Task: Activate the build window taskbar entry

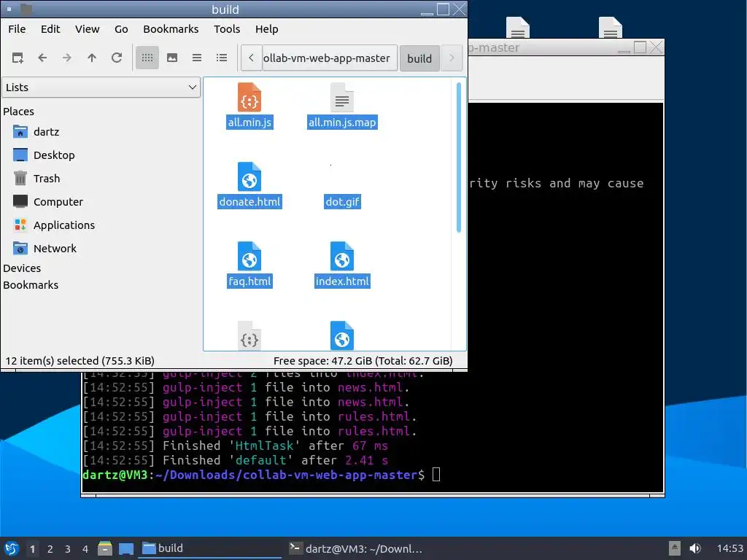Action: (209, 548)
